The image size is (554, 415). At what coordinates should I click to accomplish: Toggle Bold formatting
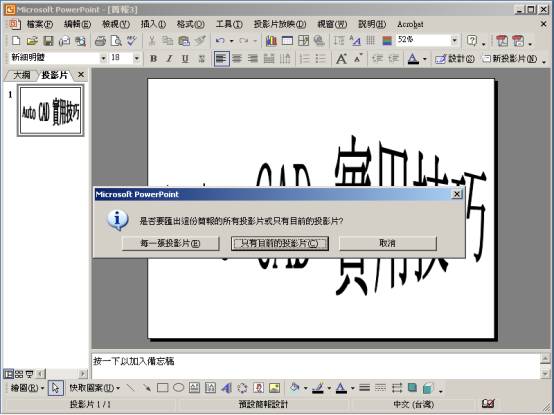(x=153, y=59)
